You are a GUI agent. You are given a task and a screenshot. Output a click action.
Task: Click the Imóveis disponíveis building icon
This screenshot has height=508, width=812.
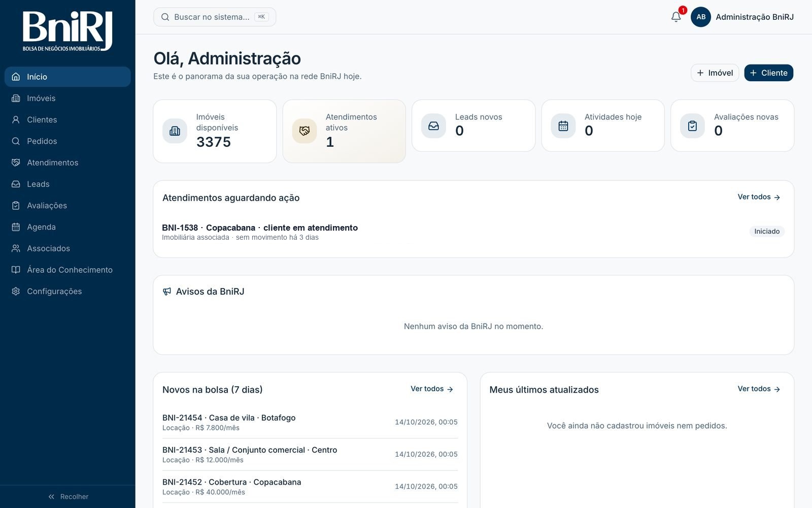(x=175, y=131)
